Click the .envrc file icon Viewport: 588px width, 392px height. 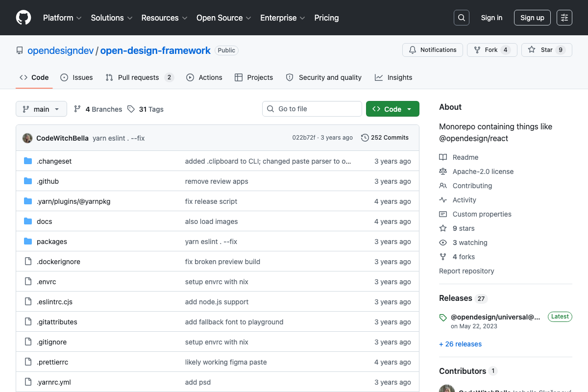tap(28, 282)
